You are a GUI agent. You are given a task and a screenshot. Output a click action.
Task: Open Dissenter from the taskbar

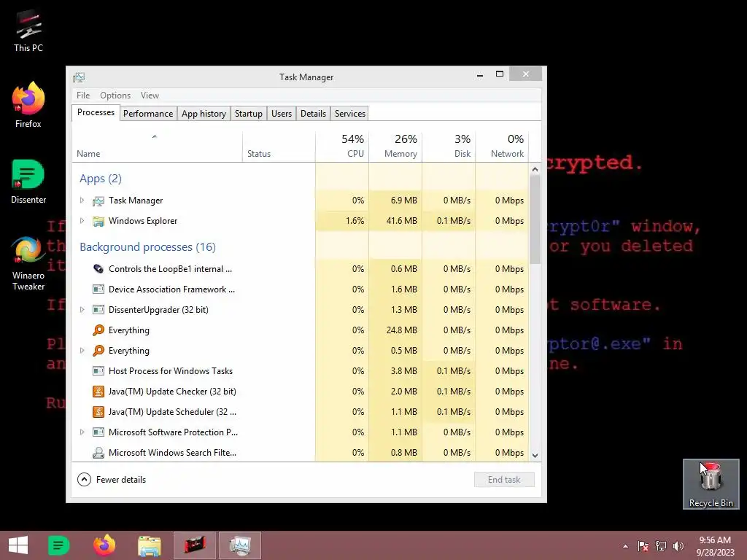pyautogui.click(x=59, y=545)
